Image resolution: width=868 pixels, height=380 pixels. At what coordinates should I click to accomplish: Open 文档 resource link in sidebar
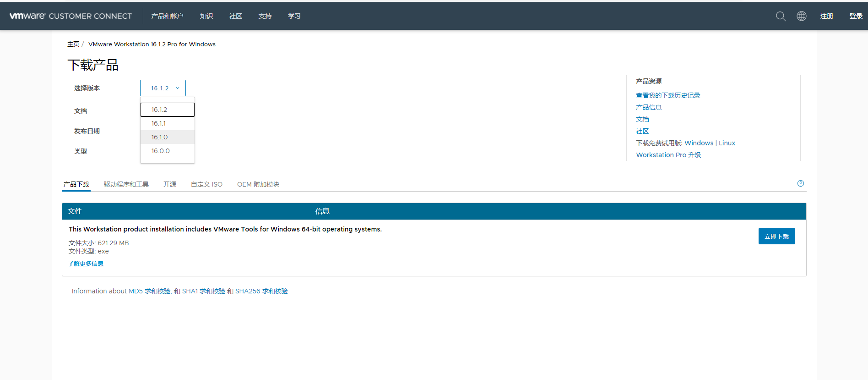coord(642,119)
